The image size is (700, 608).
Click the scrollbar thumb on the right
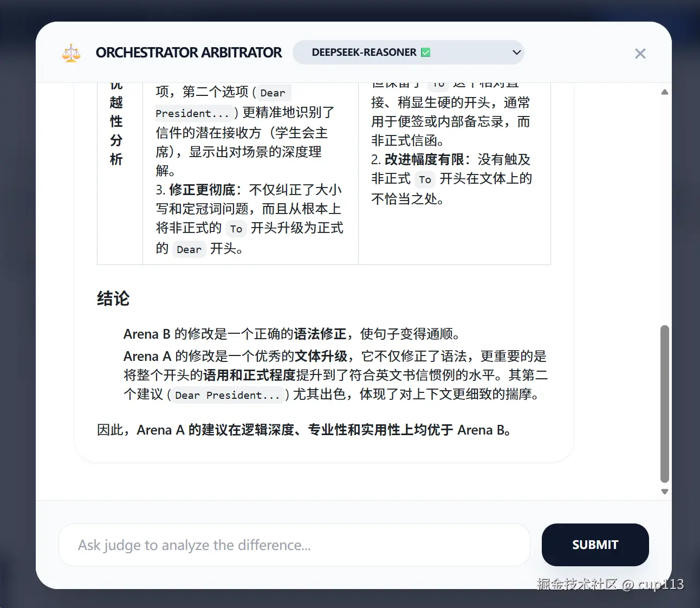click(664, 404)
